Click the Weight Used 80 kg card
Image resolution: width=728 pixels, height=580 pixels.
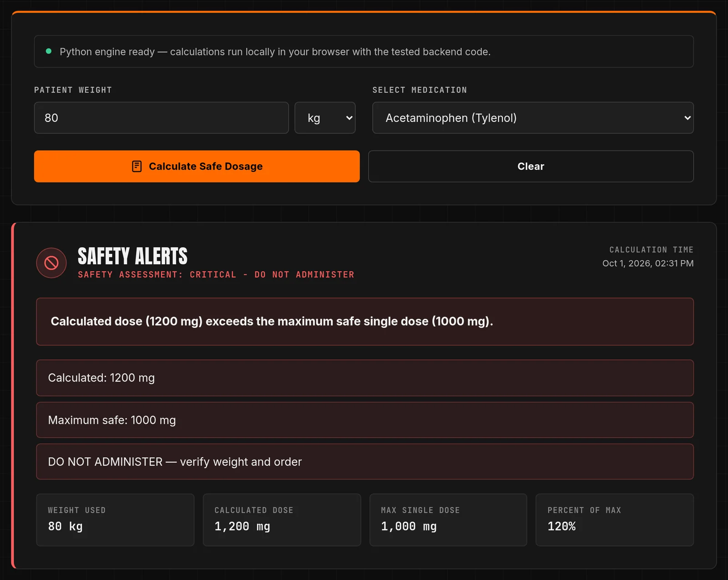click(115, 520)
